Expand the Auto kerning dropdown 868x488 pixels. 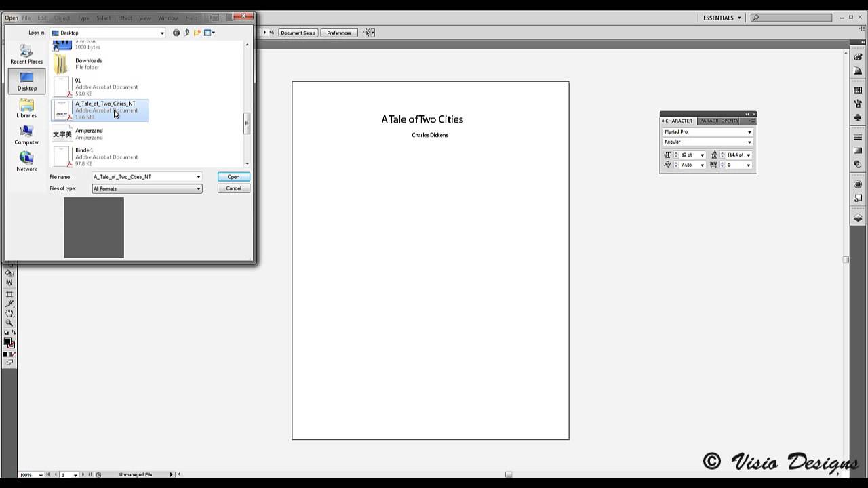(702, 165)
